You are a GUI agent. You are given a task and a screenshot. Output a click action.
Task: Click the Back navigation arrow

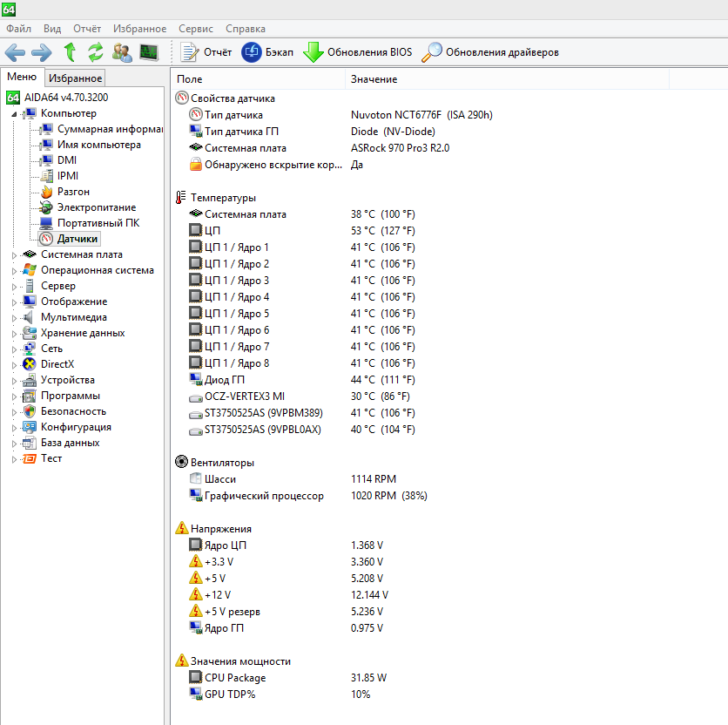15,52
